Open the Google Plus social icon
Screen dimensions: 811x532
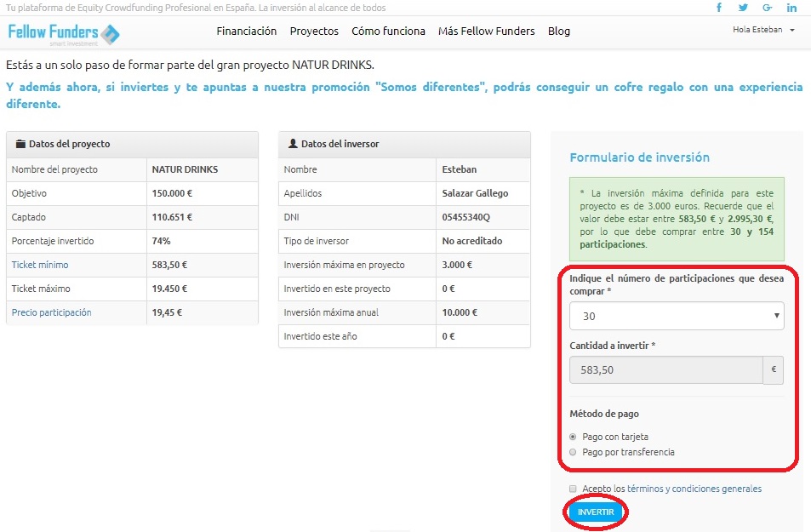[768, 8]
